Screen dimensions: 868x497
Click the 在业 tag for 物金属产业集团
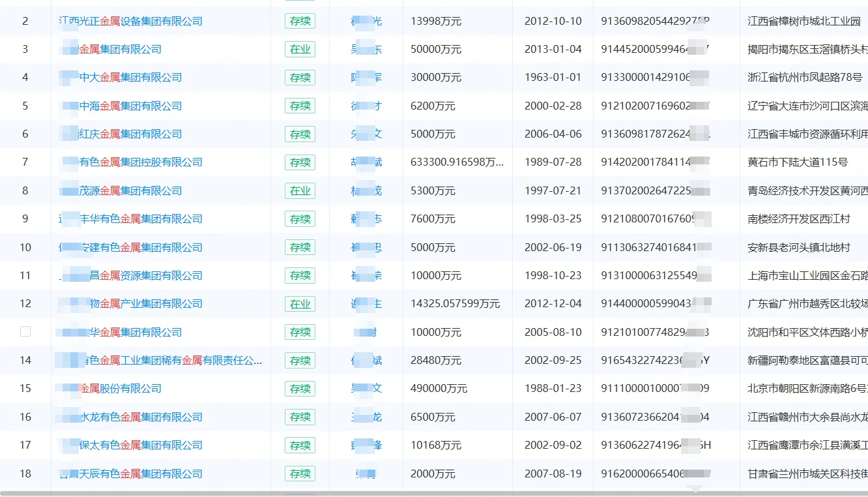pos(300,303)
